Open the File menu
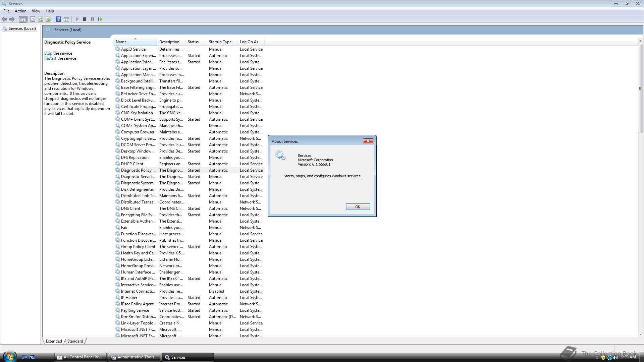Image resolution: width=644 pixels, height=362 pixels. [6, 11]
